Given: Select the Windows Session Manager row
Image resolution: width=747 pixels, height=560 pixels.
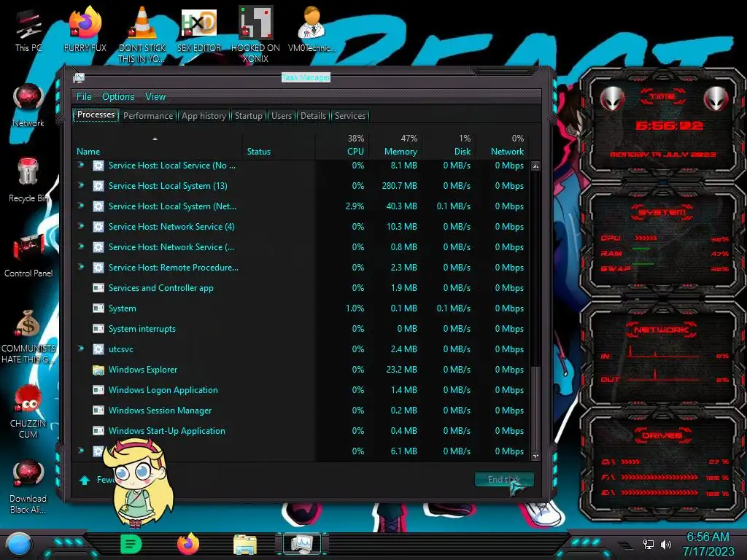Looking at the screenshot, I should click(301, 410).
